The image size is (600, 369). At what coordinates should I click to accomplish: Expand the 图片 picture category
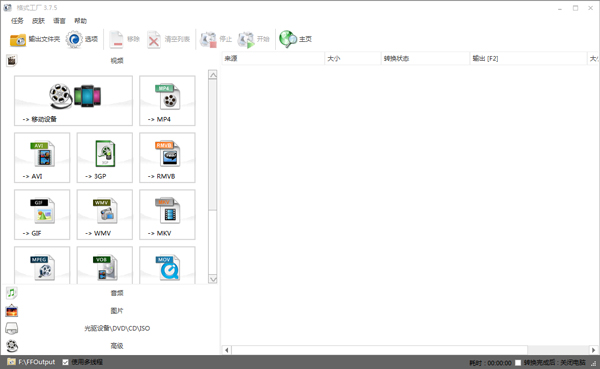[x=111, y=311]
